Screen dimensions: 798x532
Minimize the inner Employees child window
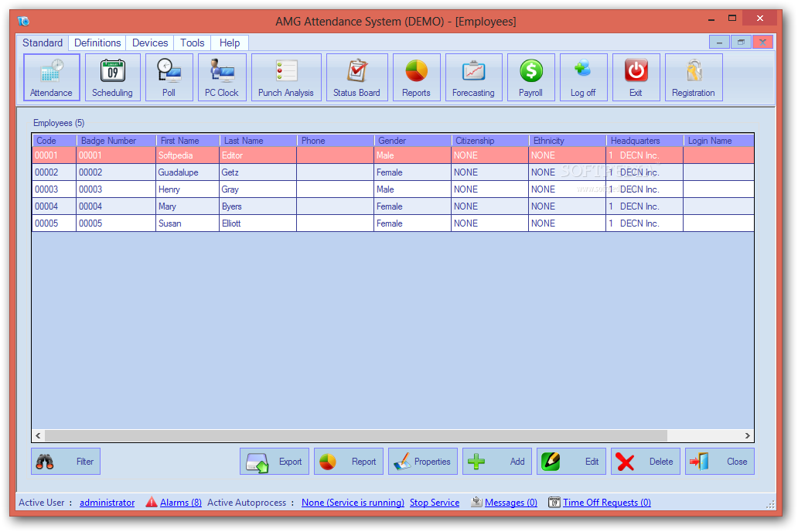click(x=720, y=43)
